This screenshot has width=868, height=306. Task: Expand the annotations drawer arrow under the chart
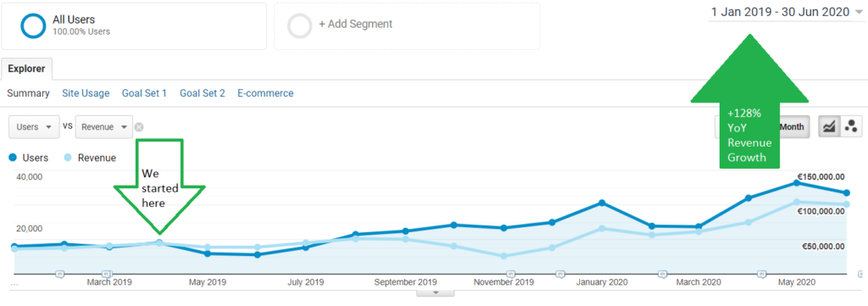click(435, 292)
